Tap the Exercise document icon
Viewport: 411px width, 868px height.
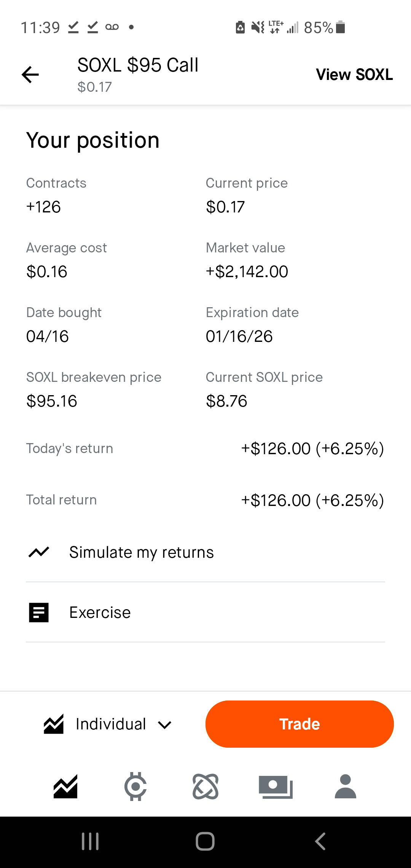point(39,613)
